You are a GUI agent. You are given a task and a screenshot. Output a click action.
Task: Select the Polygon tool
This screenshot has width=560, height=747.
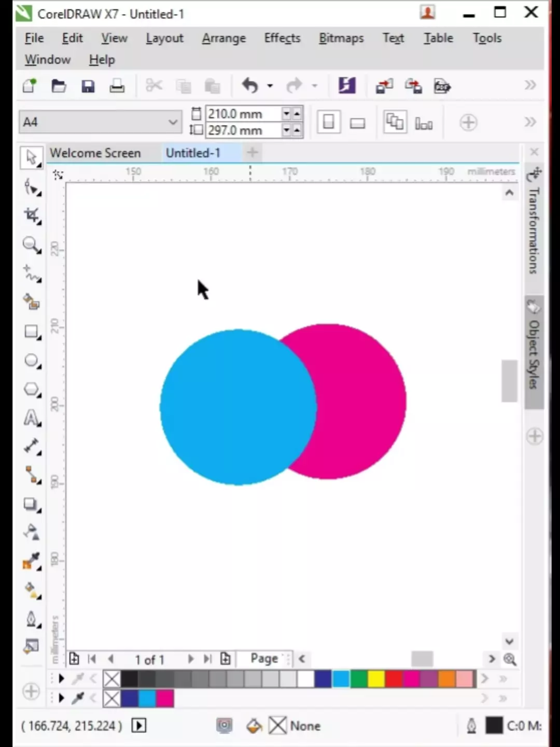coord(32,390)
